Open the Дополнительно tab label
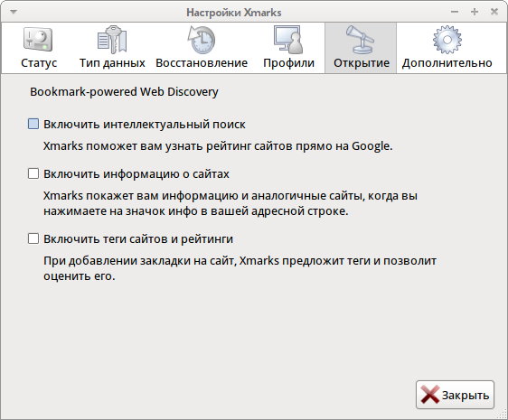The width and height of the screenshot is (508, 420). [447, 63]
